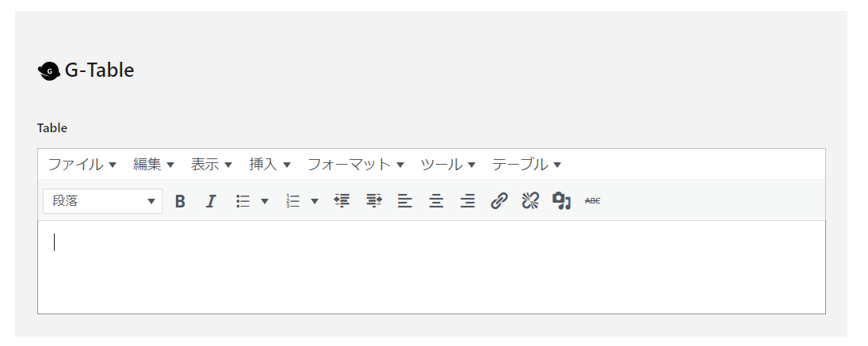This screenshot has height=346, width=868.
Task: Open the ファイル menu
Action: point(82,164)
